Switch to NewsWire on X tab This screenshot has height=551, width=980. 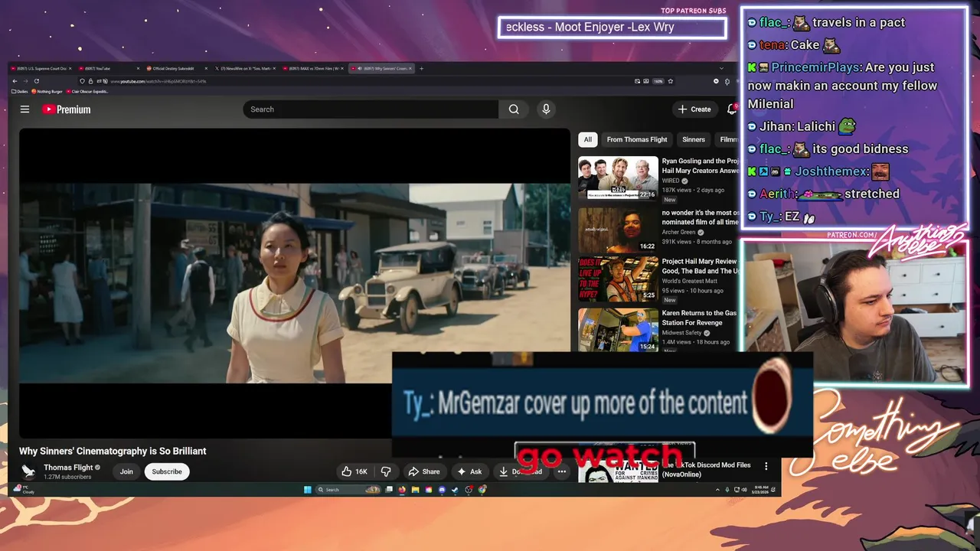pos(246,68)
